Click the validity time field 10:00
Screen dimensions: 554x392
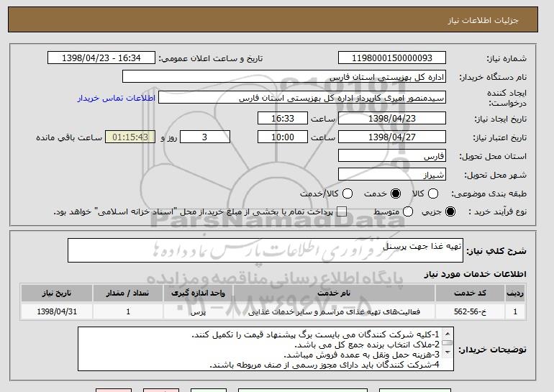click(283, 137)
